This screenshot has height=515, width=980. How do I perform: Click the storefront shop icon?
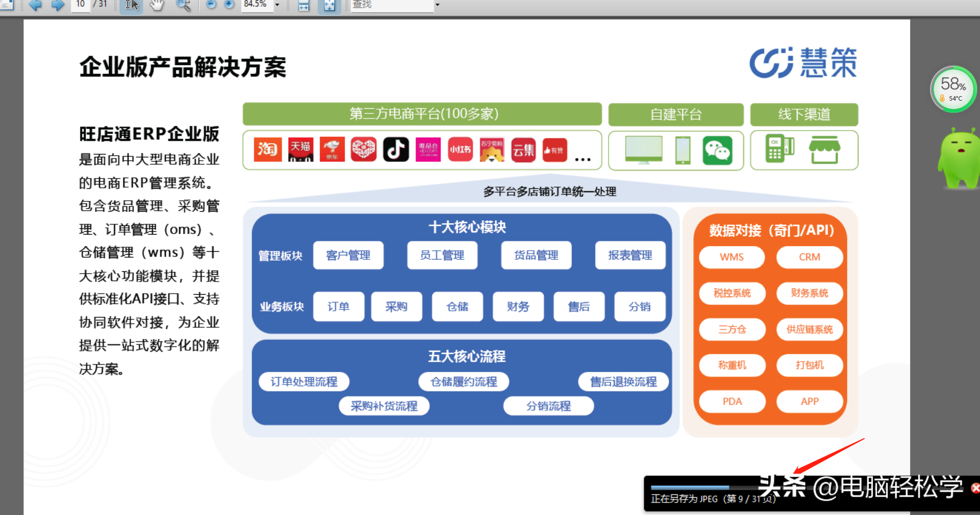pyautogui.click(x=824, y=150)
